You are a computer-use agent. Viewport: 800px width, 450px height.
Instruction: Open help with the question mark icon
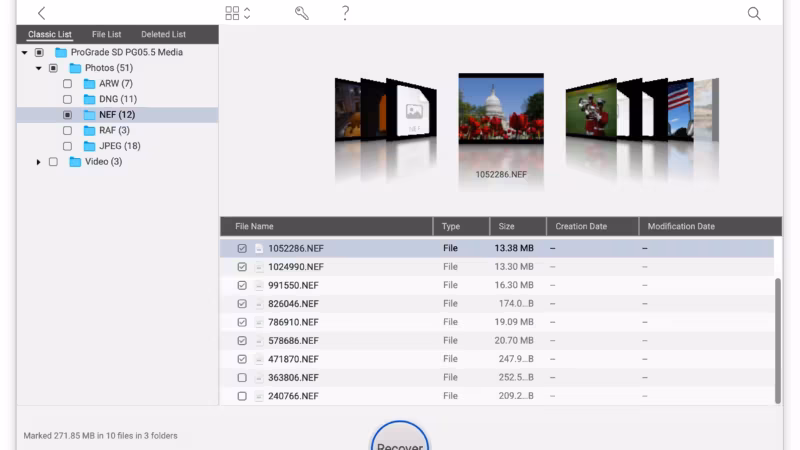tap(345, 13)
